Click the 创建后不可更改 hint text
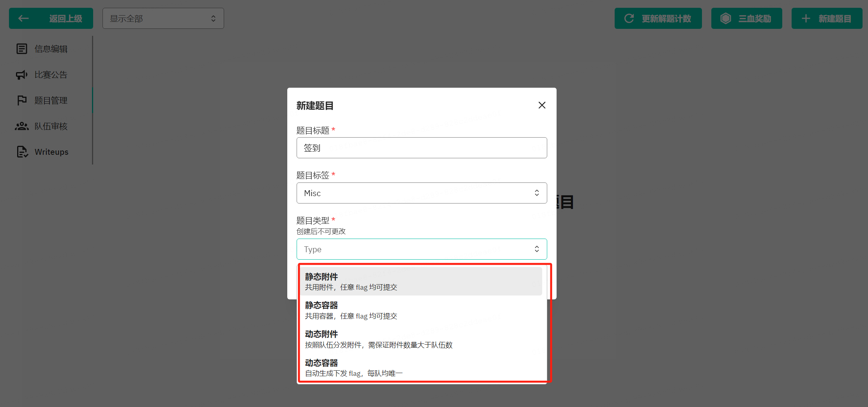Screen dimensions: 868x407 pyautogui.click(x=321, y=231)
